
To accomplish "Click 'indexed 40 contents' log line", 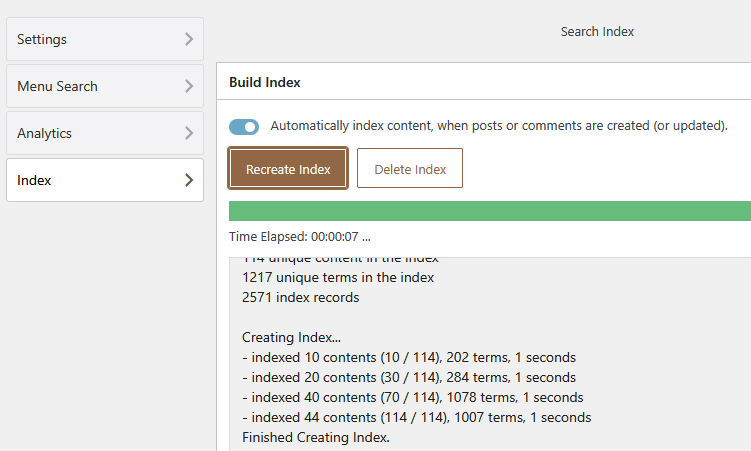I will [x=413, y=398].
